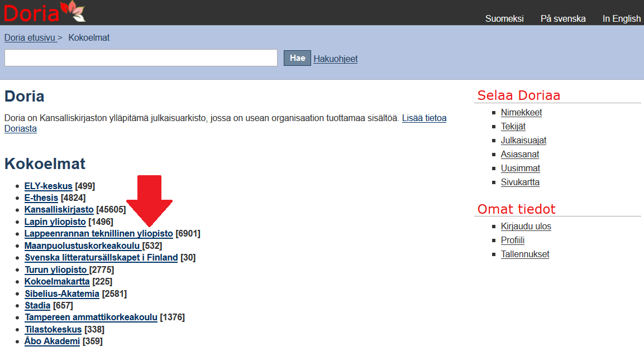Open Uusimmat in the sidebar
The height and width of the screenshot is (361, 644).
(521, 168)
